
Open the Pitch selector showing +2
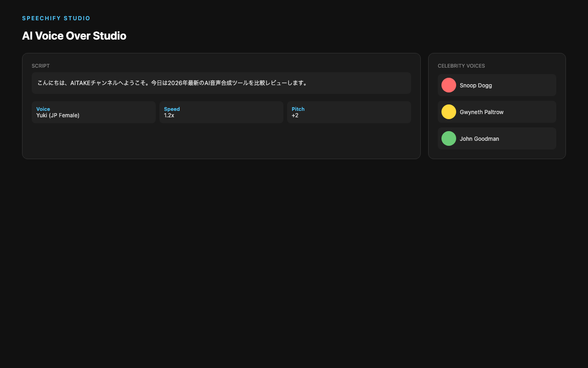click(x=349, y=112)
